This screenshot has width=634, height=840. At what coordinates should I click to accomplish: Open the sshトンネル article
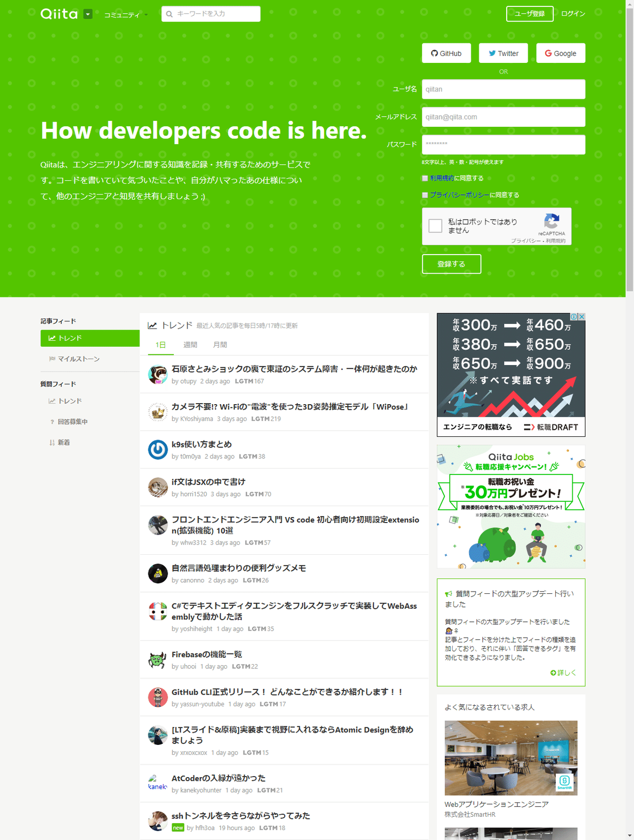click(241, 816)
